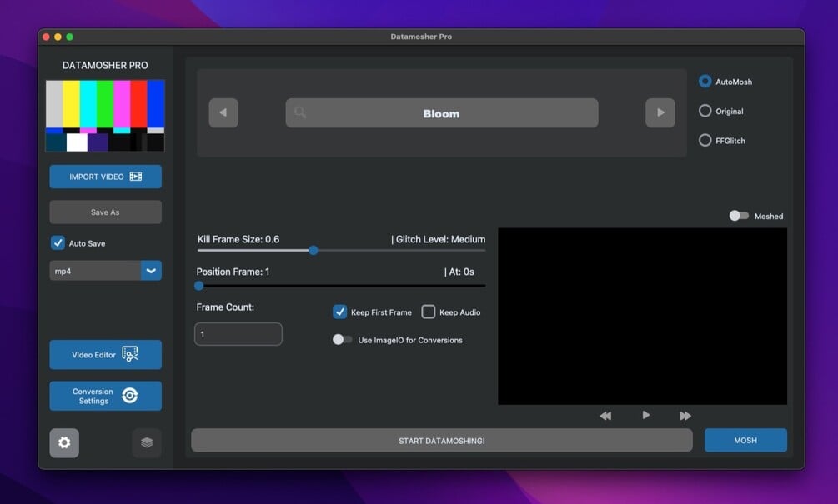Click the Bloom preset name field
The height and width of the screenshot is (504, 838).
441,112
